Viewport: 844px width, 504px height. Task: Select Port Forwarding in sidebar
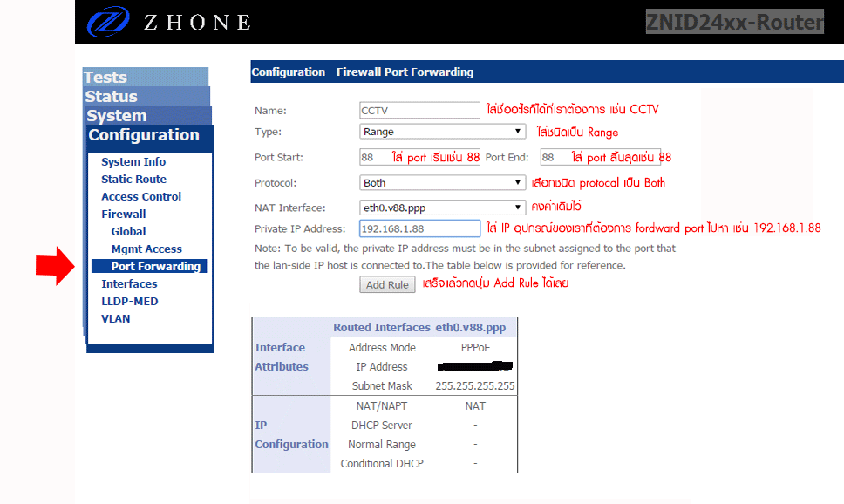[x=149, y=266]
